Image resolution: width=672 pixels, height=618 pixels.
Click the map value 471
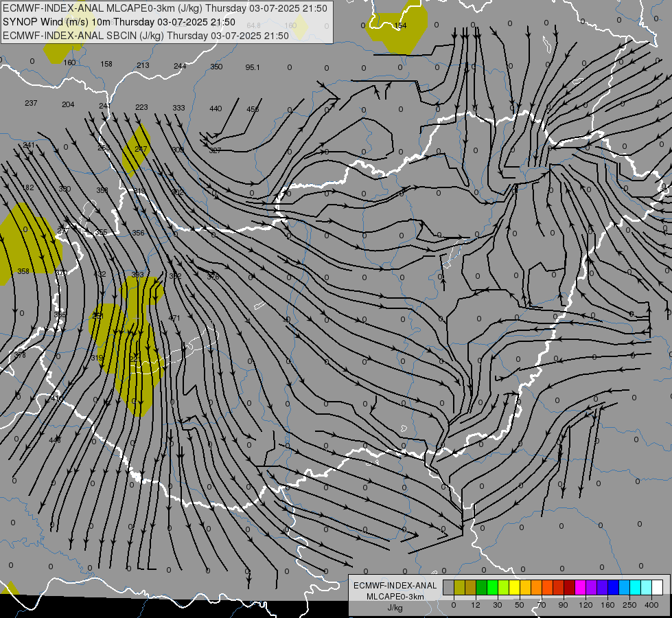[174, 318]
